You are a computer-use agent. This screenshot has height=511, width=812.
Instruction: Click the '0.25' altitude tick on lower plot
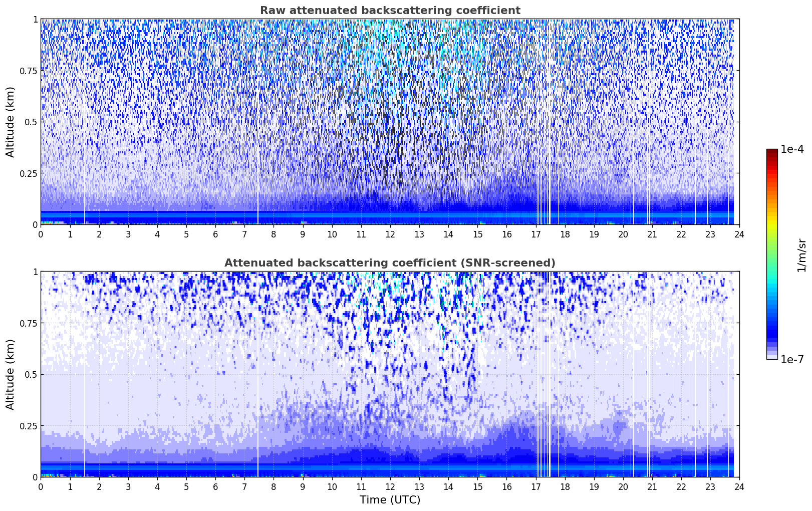click(x=29, y=426)
